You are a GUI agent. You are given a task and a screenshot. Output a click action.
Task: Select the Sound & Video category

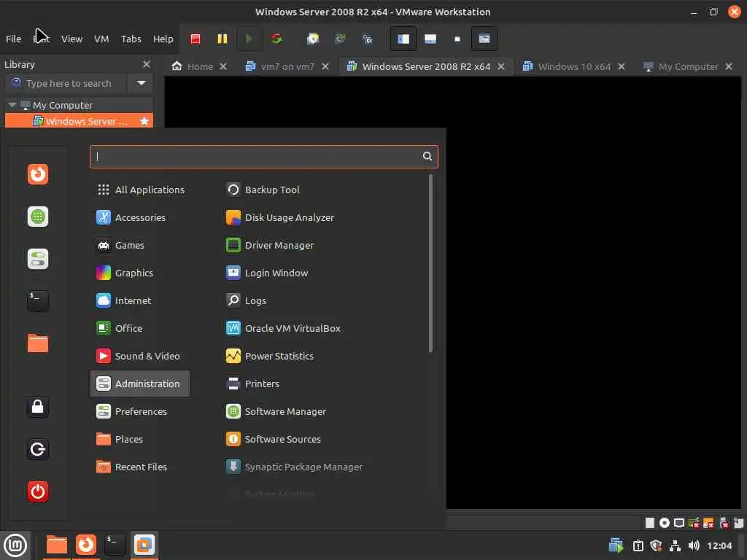pos(140,356)
